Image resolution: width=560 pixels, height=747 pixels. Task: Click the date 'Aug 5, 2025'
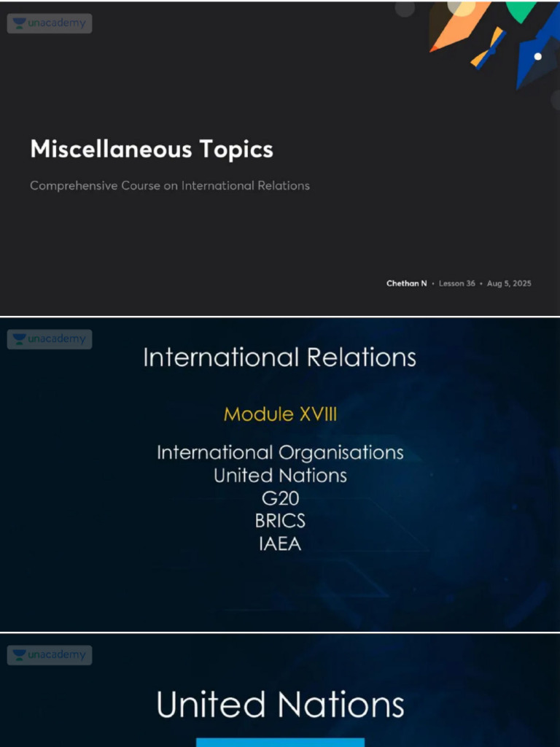(x=508, y=284)
